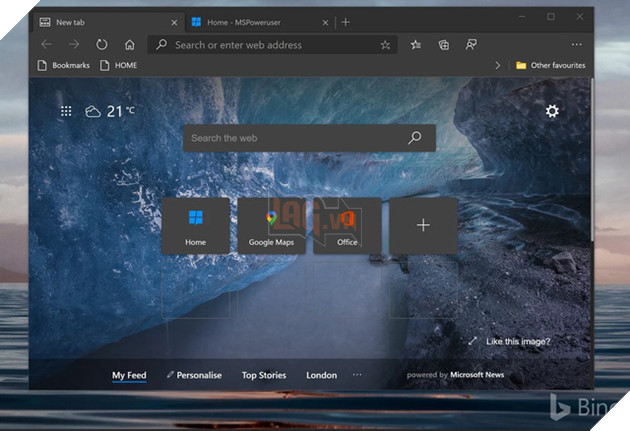Open the Collections toolbar icon
Image resolution: width=630 pixels, height=431 pixels.
pos(444,45)
